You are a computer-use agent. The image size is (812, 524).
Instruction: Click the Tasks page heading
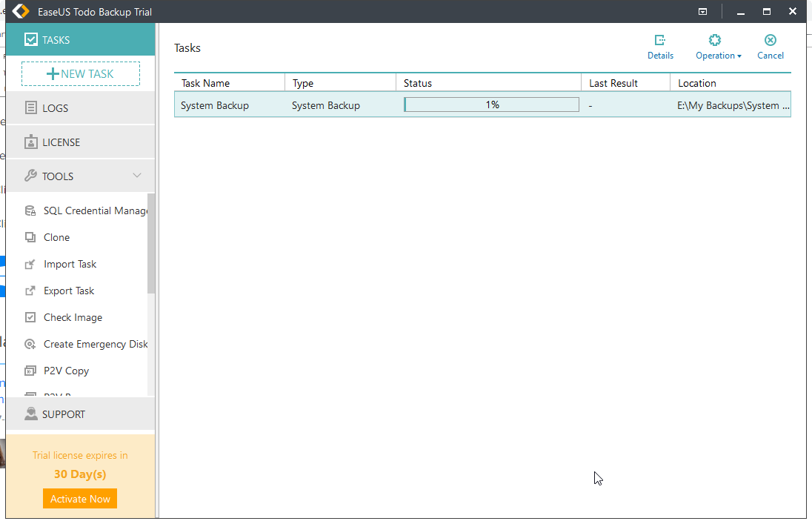pos(187,47)
